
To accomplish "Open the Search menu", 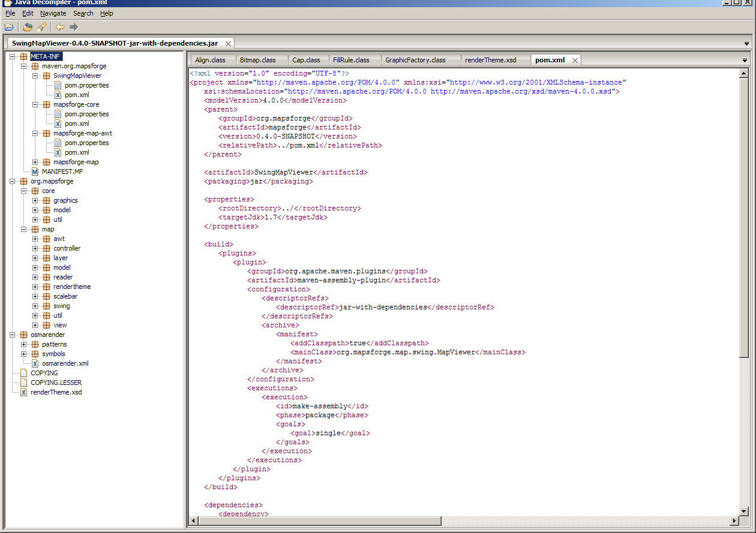I will pos(83,13).
